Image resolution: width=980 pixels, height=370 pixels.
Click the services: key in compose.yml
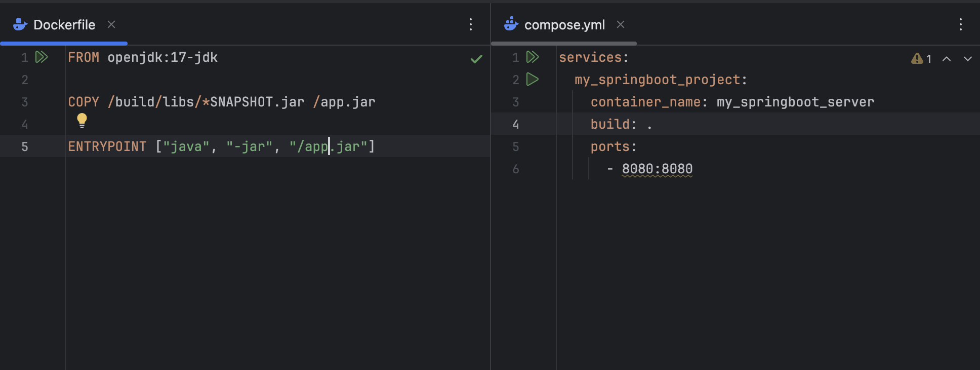click(x=594, y=57)
